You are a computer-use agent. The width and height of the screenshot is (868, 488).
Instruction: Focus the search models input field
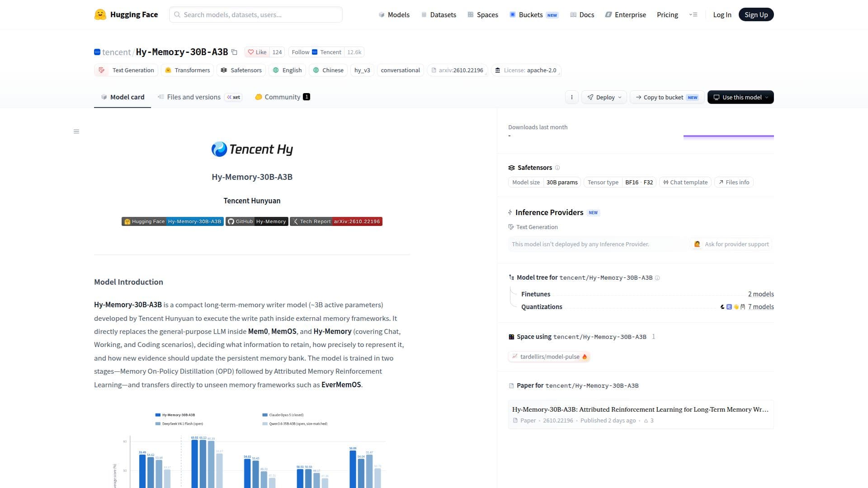click(x=256, y=14)
